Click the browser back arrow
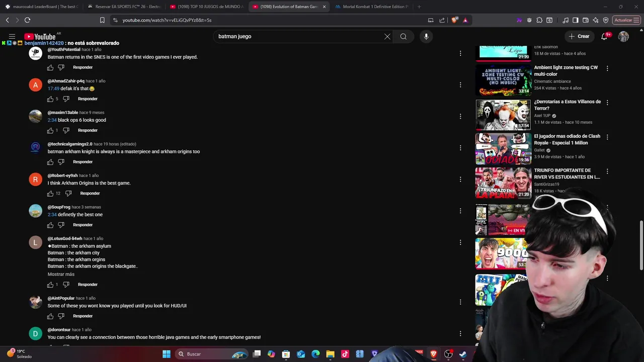 click(x=7, y=20)
